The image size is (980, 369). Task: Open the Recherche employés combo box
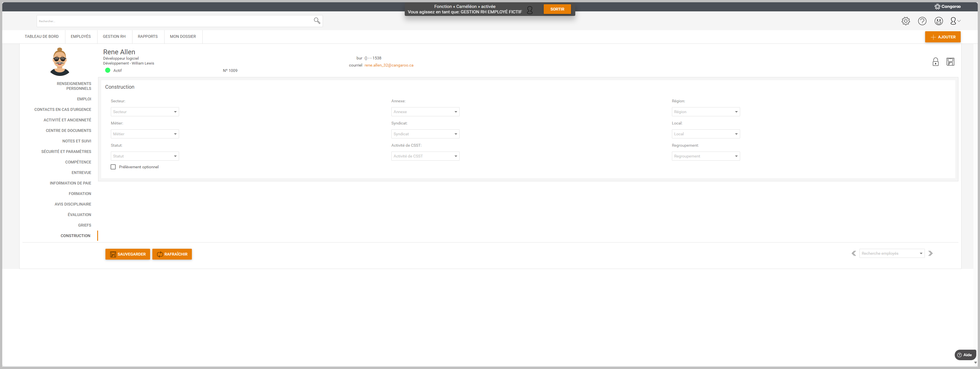891,253
